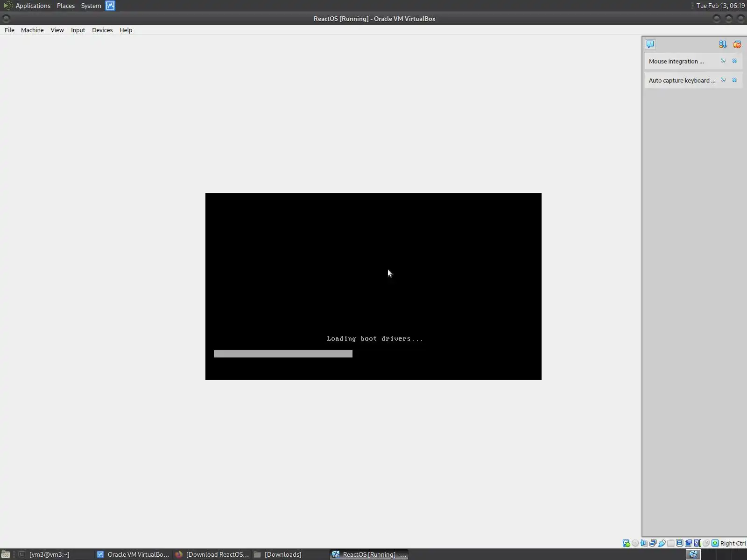
Task: Forbid the Mouse integration notification
Action: [x=723, y=61]
